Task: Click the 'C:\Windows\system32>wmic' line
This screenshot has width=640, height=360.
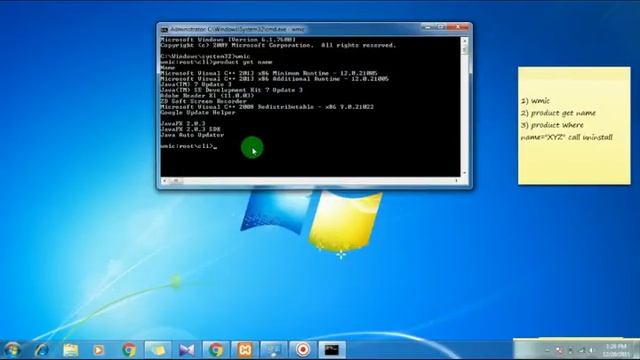Action: tap(205, 56)
